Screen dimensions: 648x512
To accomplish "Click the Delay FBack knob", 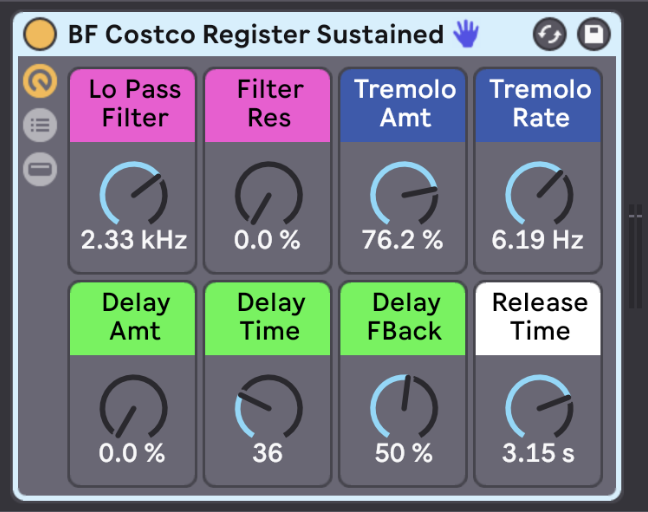I will 404,407.
